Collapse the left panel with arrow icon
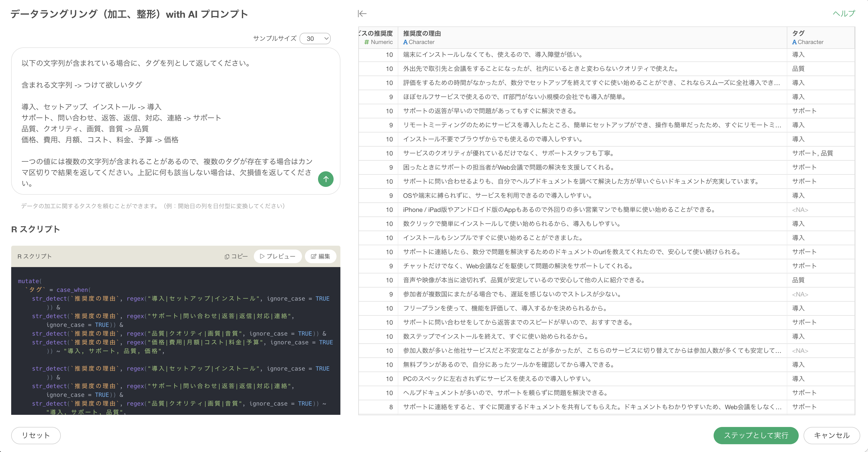 click(x=362, y=14)
